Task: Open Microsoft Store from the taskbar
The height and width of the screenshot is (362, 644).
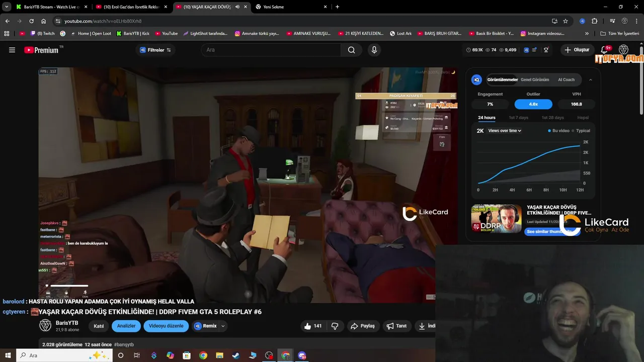Action: tap(187, 355)
